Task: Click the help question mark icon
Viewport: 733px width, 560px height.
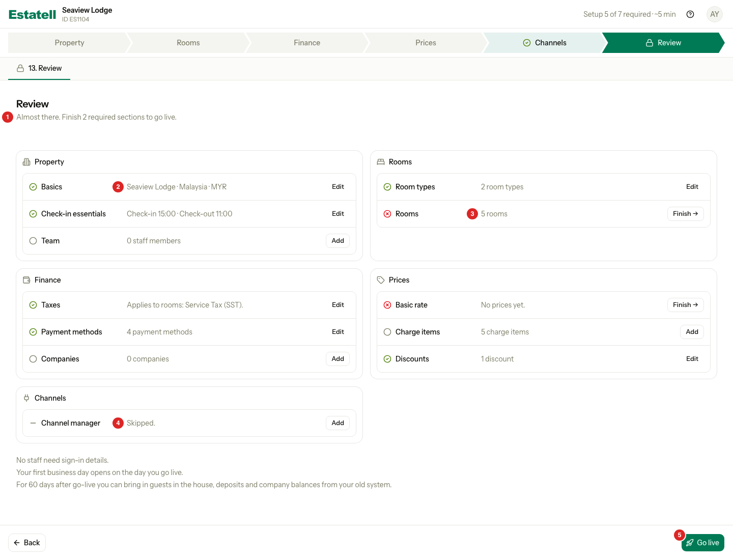Action: pos(690,14)
